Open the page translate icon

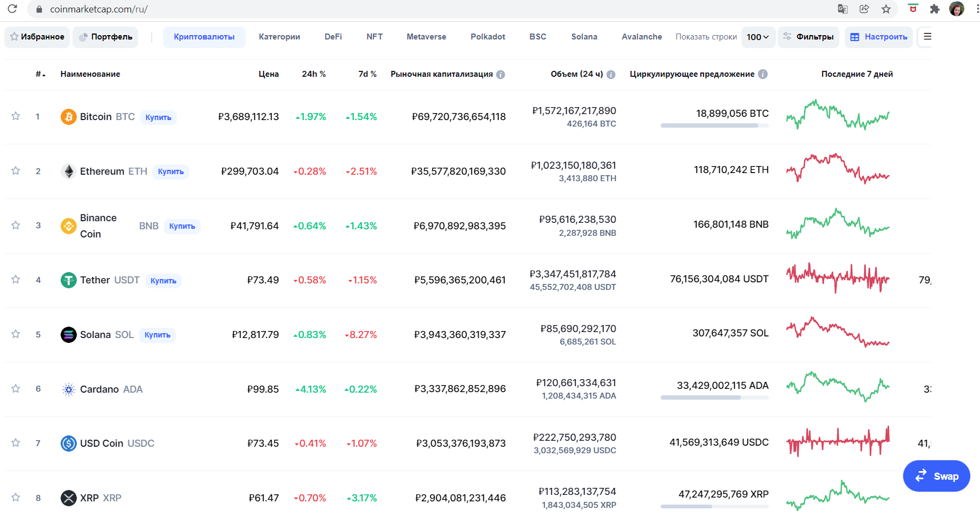843,9
